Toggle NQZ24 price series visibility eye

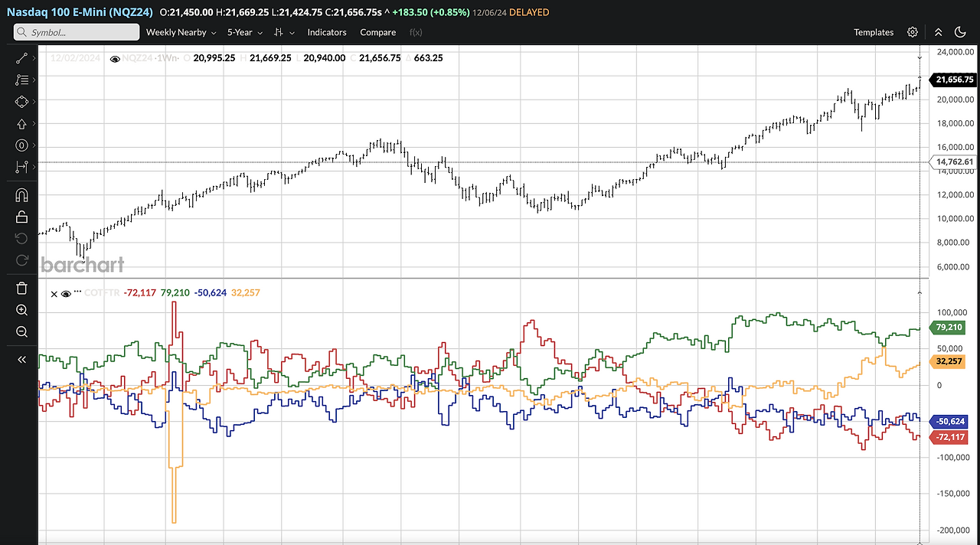(x=116, y=58)
